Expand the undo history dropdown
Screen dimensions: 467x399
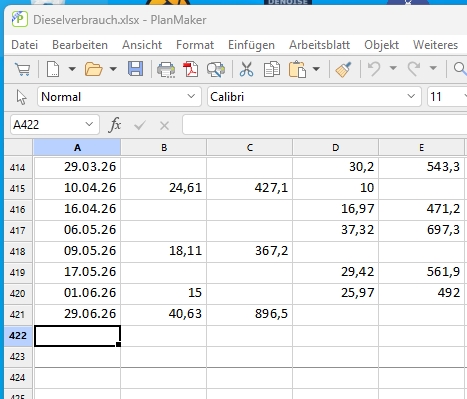[x=393, y=69]
